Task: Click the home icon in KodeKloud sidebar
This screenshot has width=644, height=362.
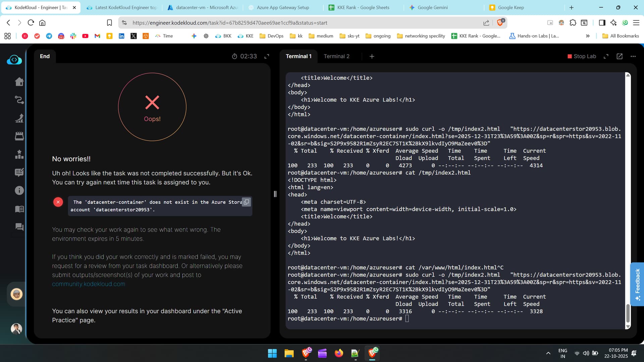Action: pos(19,82)
